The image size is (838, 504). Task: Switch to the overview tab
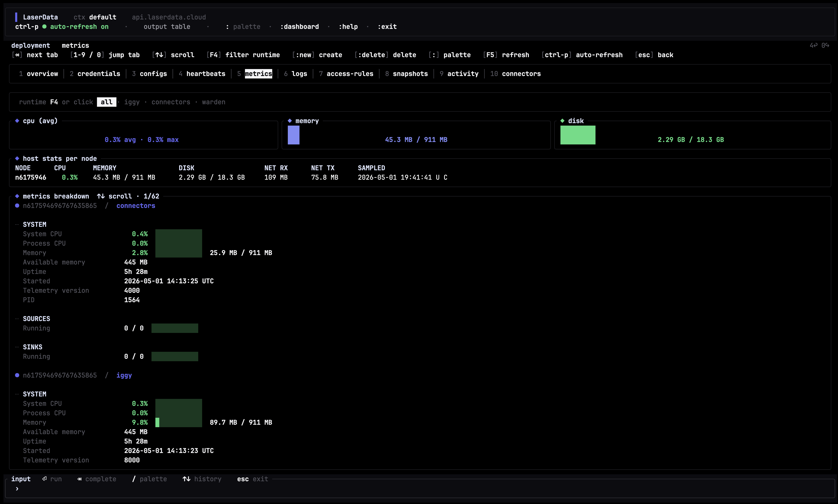(x=38, y=74)
